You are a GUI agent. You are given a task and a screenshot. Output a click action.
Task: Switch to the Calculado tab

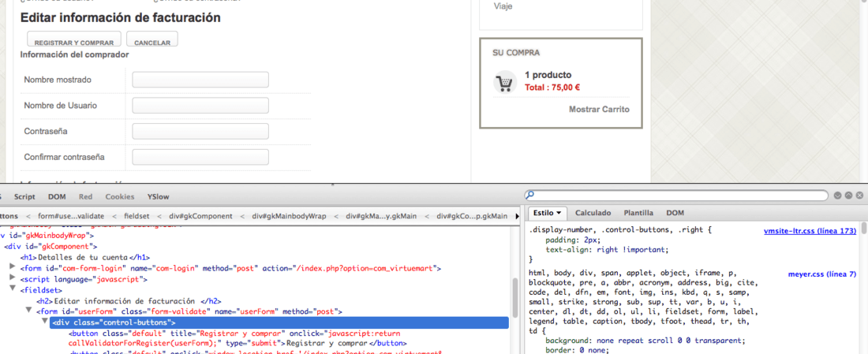[x=593, y=213]
